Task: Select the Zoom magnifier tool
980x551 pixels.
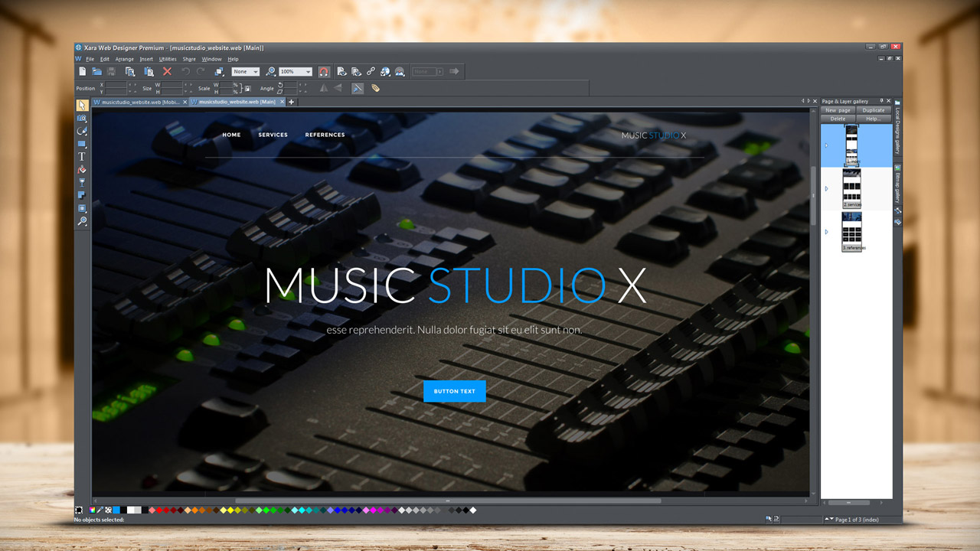Action: coord(82,222)
